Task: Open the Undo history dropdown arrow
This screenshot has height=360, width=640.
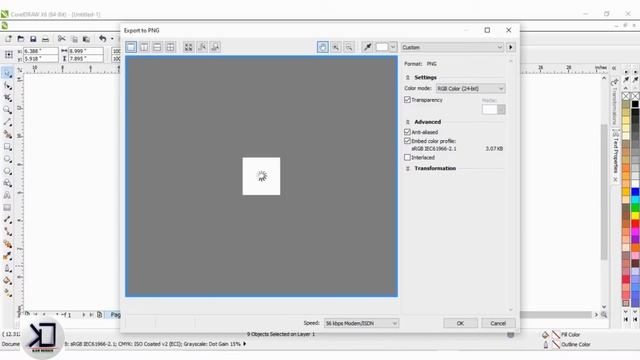Action: pos(112,39)
